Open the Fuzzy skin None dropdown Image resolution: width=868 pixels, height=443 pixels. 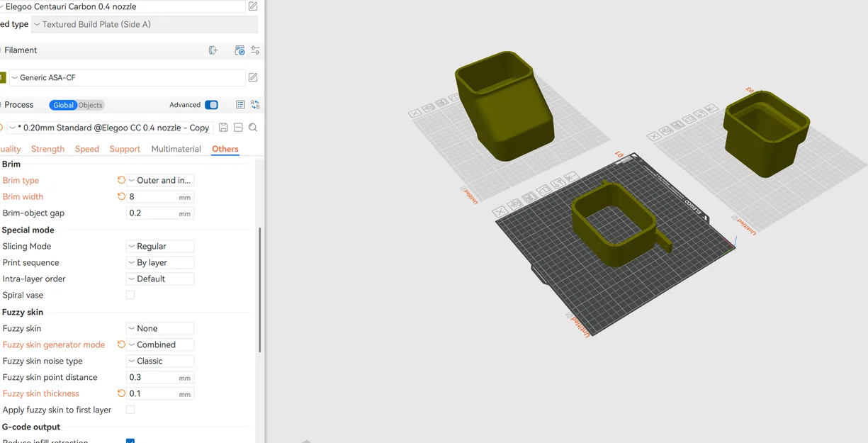point(160,328)
